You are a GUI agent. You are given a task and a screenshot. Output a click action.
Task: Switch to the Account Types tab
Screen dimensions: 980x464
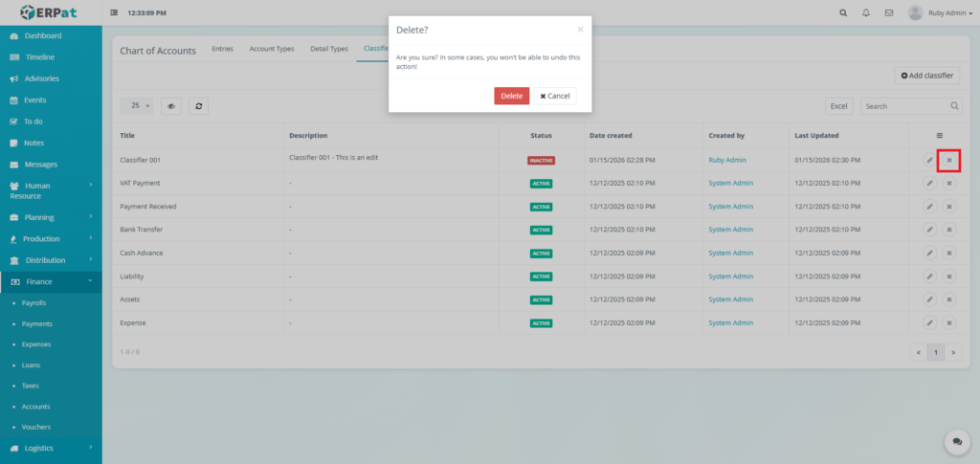(271, 49)
